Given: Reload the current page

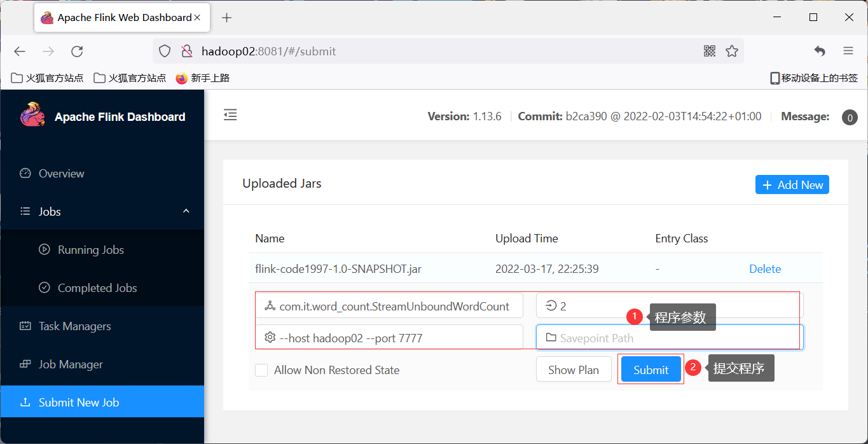Looking at the screenshot, I should 77,52.
